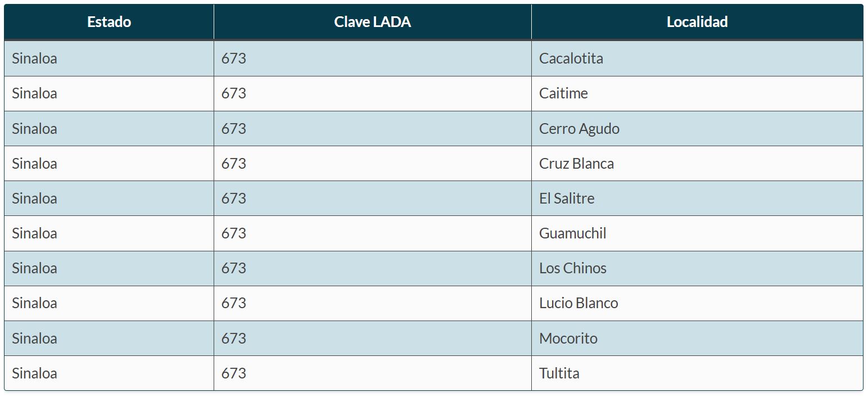Click the Estado column header
868x397 pixels.
click(x=109, y=22)
